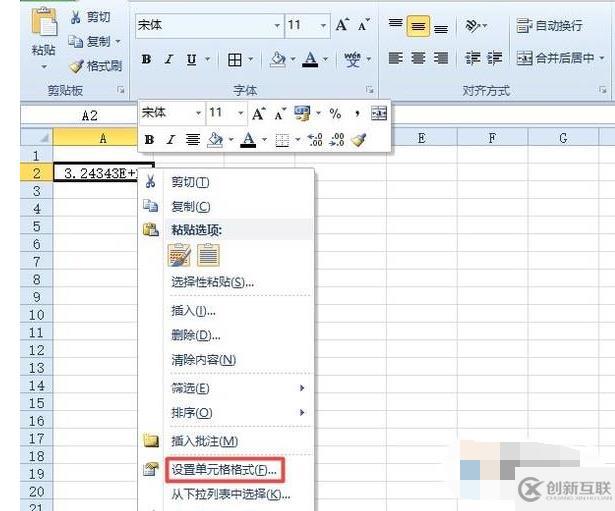Select middle align in the ribbon
This screenshot has height=511, width=615.
click(x=418, y=26)
